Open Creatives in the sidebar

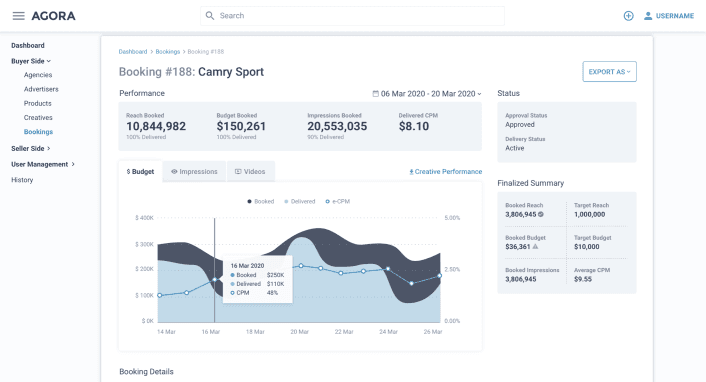coord(38,118)
